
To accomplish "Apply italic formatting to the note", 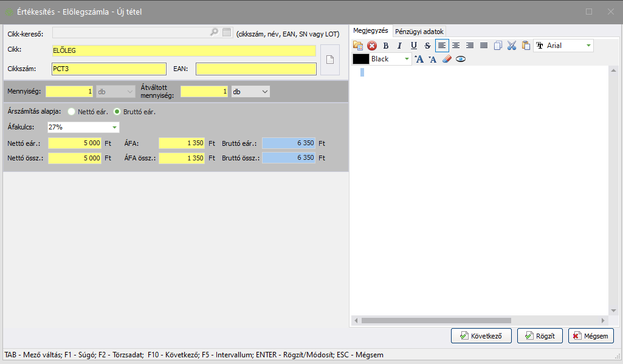I will tap(399, 46).
